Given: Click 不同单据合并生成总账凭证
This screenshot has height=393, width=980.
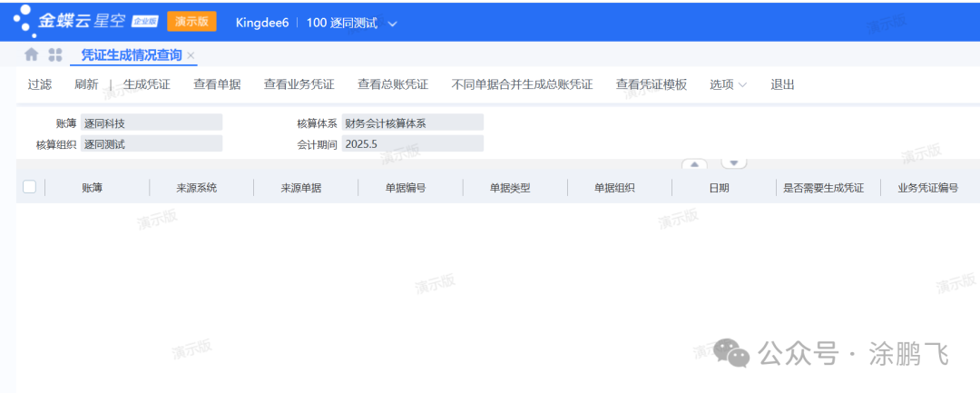Looking at the screenshot, I should 522,84.
